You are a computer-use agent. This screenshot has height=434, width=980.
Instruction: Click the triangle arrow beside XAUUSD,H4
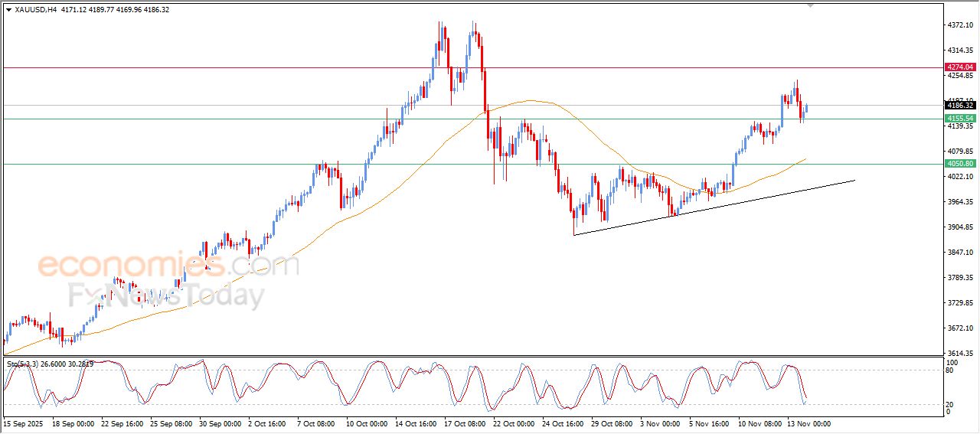click(8, 9)
